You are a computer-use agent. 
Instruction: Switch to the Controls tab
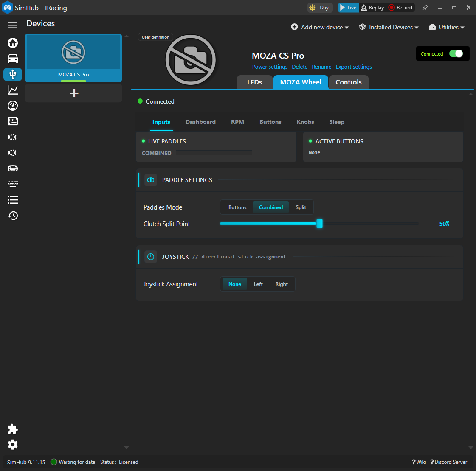[349, 82]
